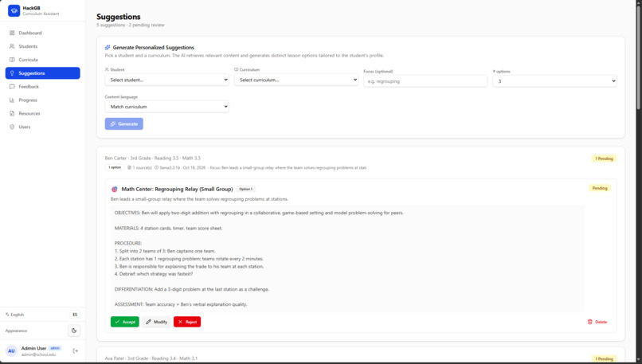Click the HackGB graduation cap logo
Viewport: 642px width, 364px height.
tap(14, 10)
